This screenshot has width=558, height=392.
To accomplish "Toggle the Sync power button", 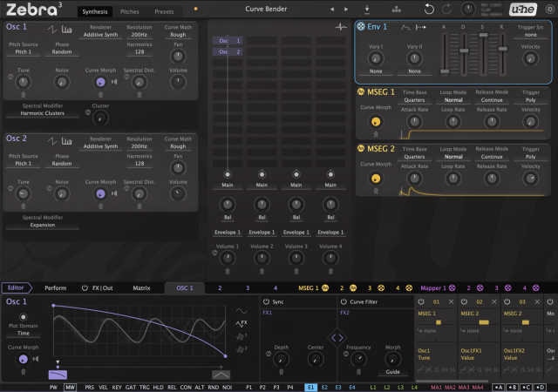I will point(266,301).
